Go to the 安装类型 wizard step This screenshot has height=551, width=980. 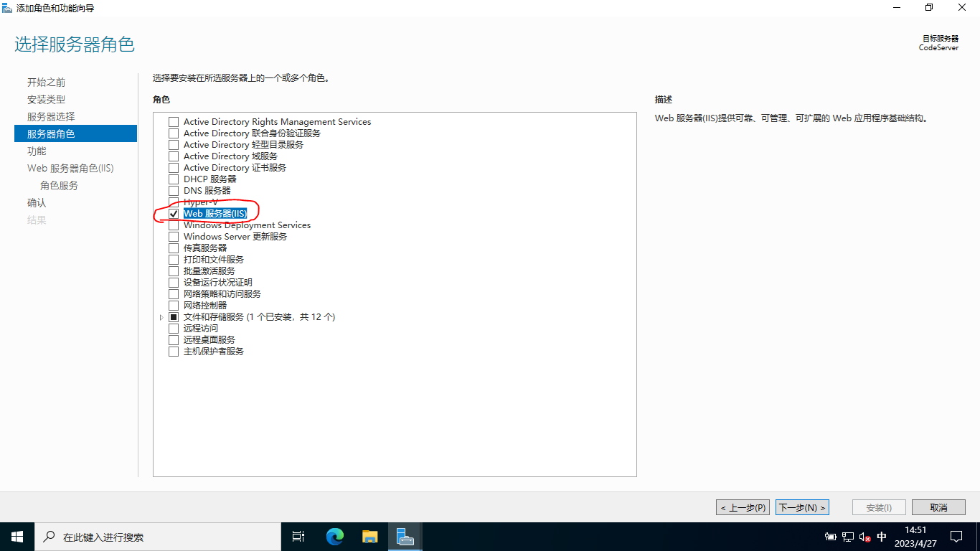pos(46,100)
